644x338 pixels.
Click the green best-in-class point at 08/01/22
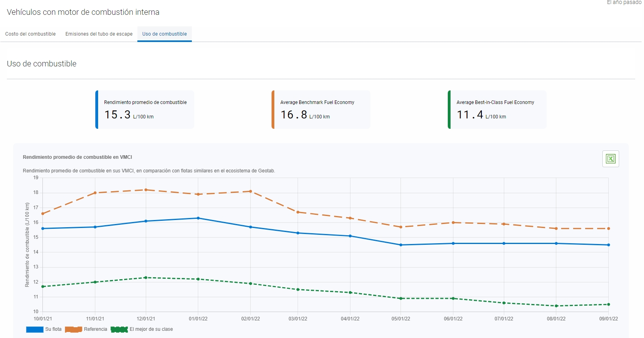coord(556,306)
